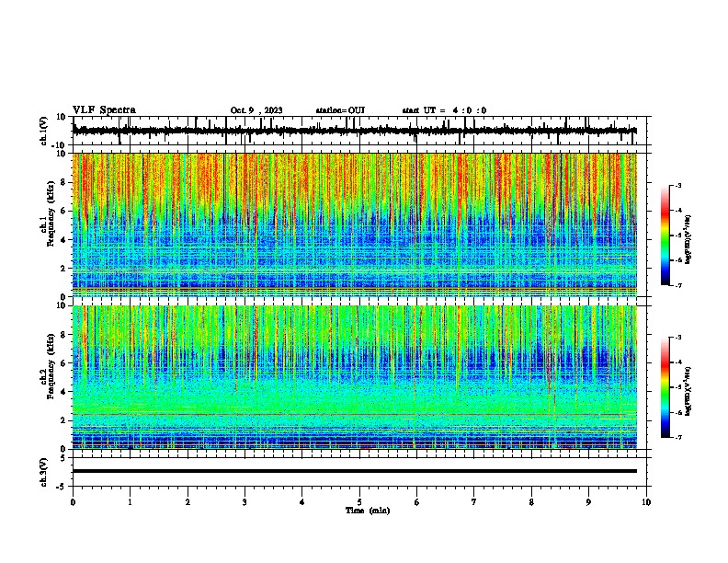Image resolution: width=728 pixels, height=563 pixels.
Task: Click the "2" kHz tick of ch.1 spectrogram
Action: 64,268
